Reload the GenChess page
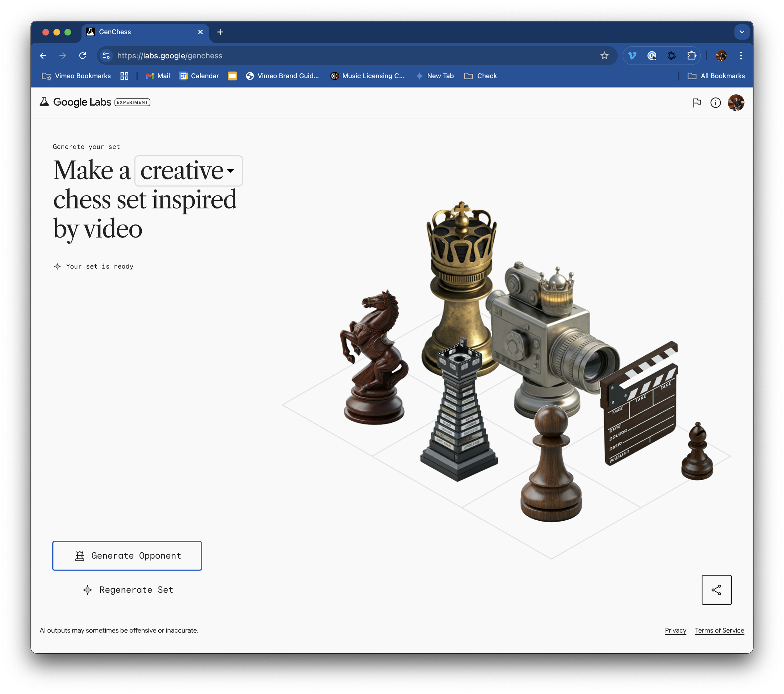The height and width of the screenshot is (694, 784). point(82,55)
